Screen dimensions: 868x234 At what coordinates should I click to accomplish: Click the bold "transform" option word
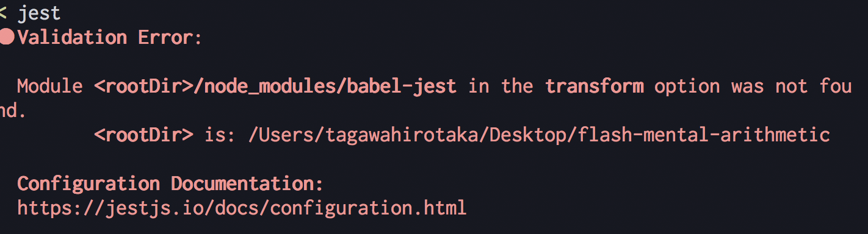595,86
